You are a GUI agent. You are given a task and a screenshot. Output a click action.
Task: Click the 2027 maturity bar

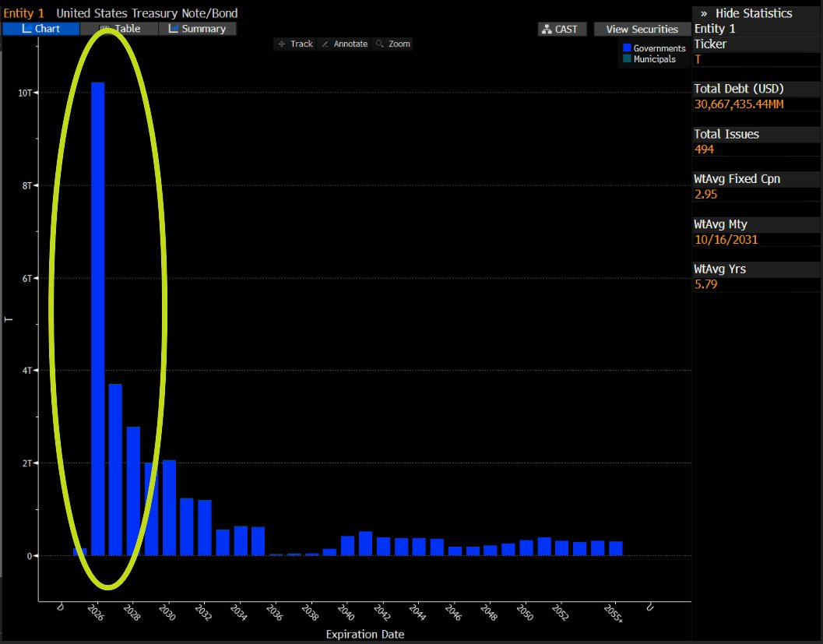115,469
